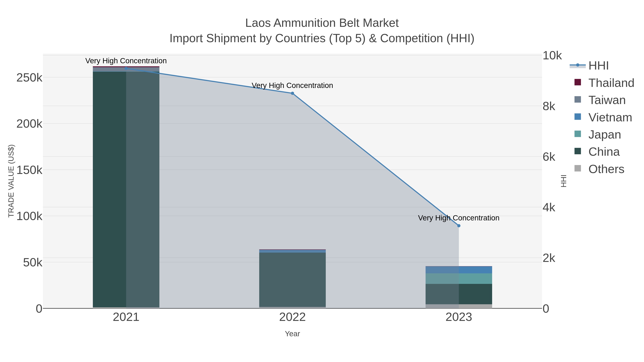Click the 2k right axis tick label
The height and width of the screenshot is (362, 644).
549,258
